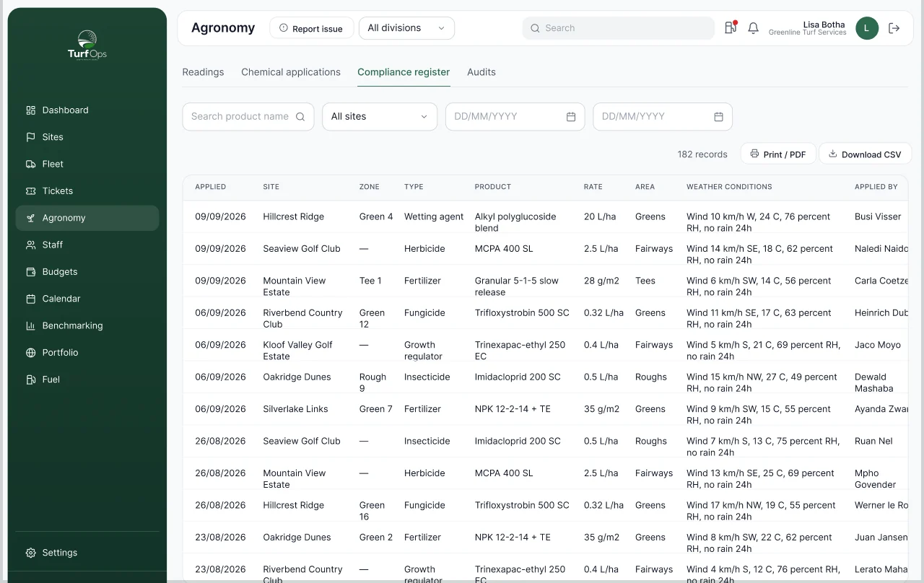Click the Benchmarking chart icon

tap(30, 326)
